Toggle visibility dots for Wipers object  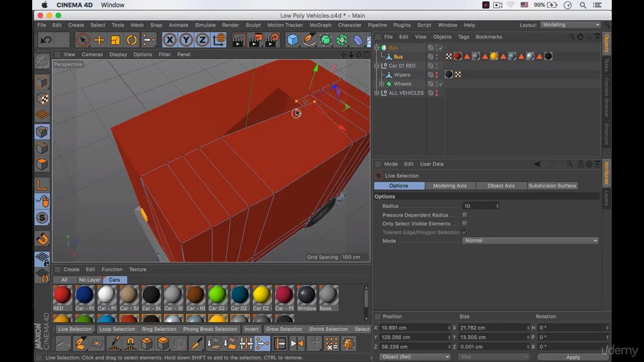pyautogui.click(x=436, y=75)
